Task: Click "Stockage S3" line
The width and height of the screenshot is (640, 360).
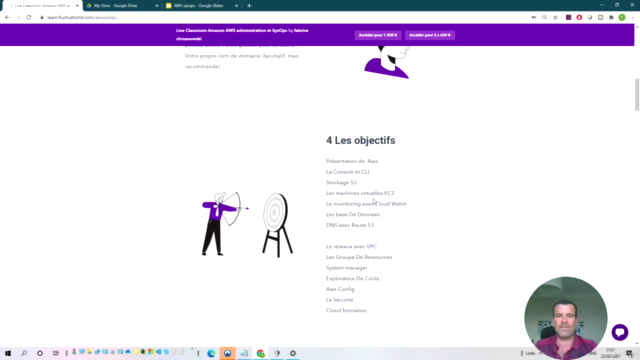Action: [341, 182]
